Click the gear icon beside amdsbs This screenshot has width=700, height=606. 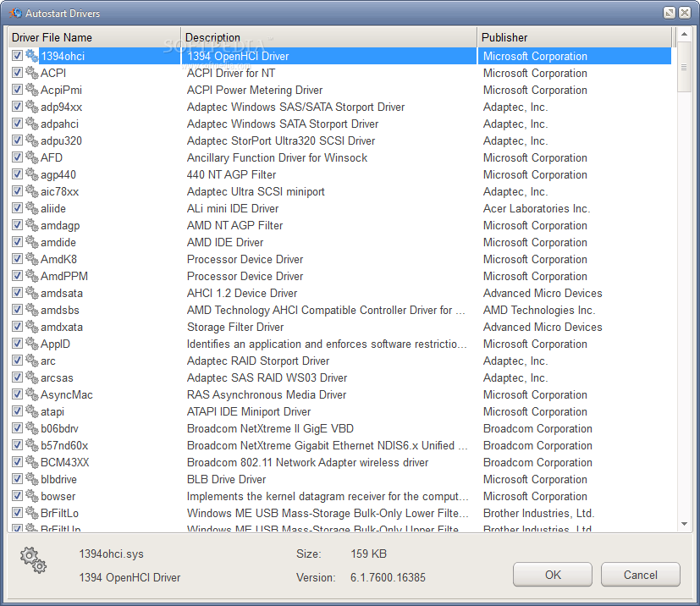coord(31,310)
